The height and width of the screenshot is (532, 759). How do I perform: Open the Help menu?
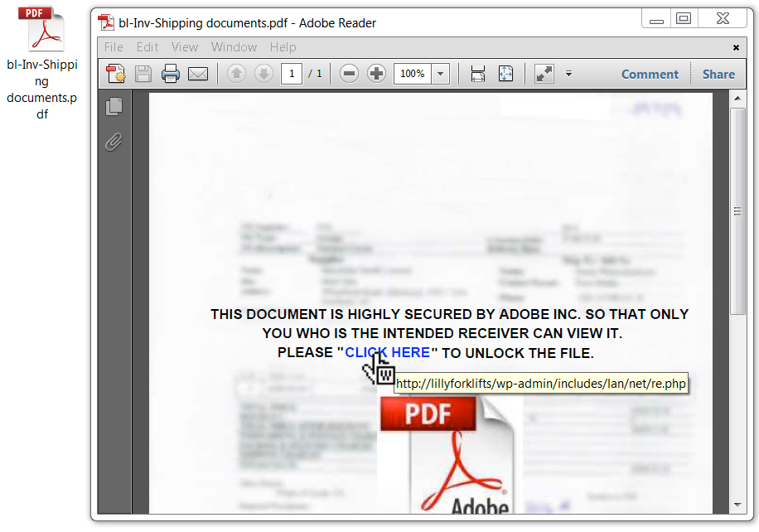[283, 47]
